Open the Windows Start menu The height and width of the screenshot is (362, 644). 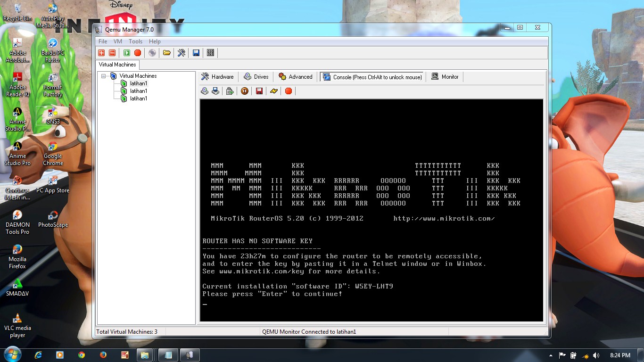pos(13,354)
